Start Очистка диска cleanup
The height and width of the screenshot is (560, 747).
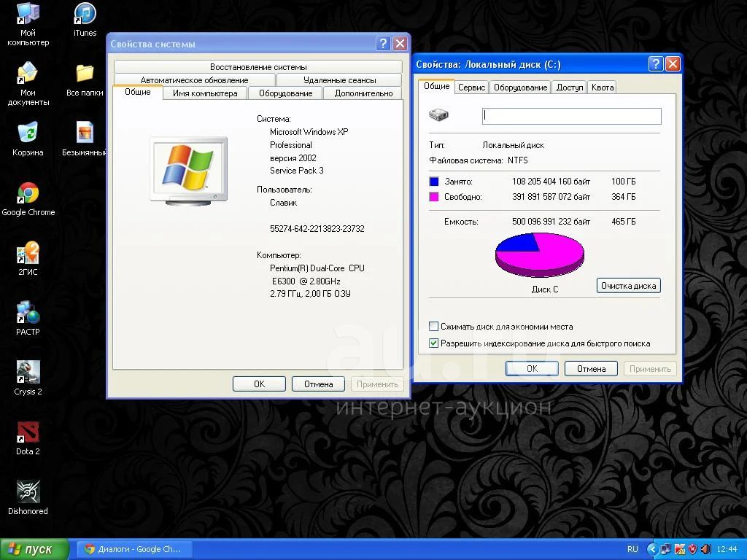[628, 286]
